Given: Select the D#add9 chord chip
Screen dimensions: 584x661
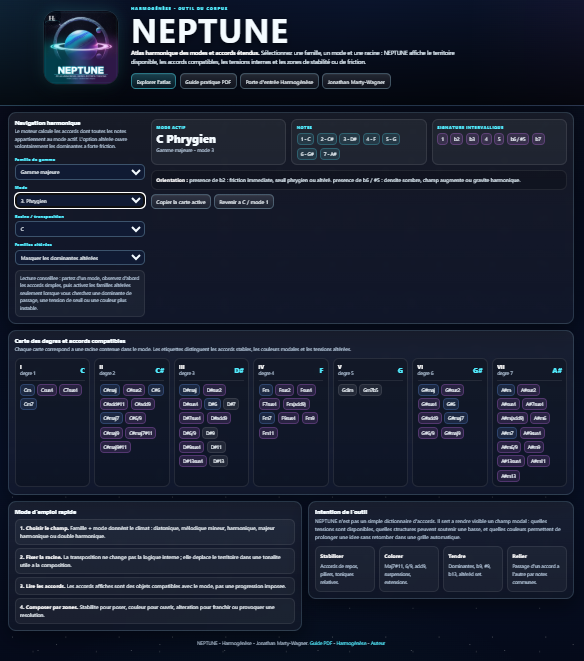Looking at the screenshot, I should (219, 418).
